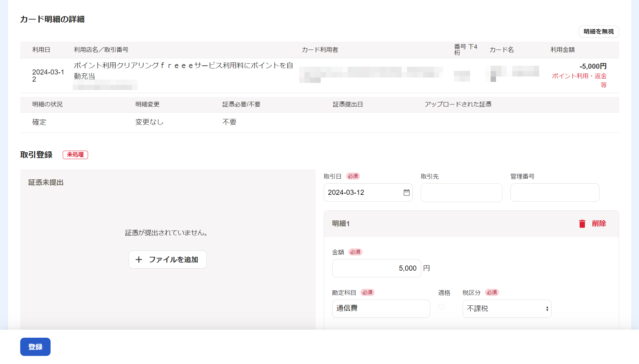639x364 pixels.
Task: Click the ポイント利用クリアリング store name text
Action: 183,71
